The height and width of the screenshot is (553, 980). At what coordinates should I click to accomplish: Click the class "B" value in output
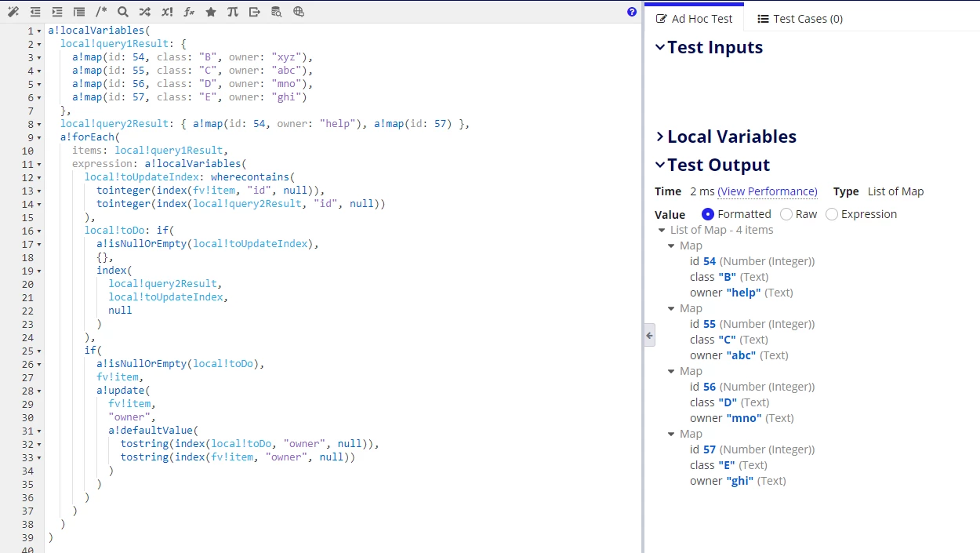[x=728, y=277]
